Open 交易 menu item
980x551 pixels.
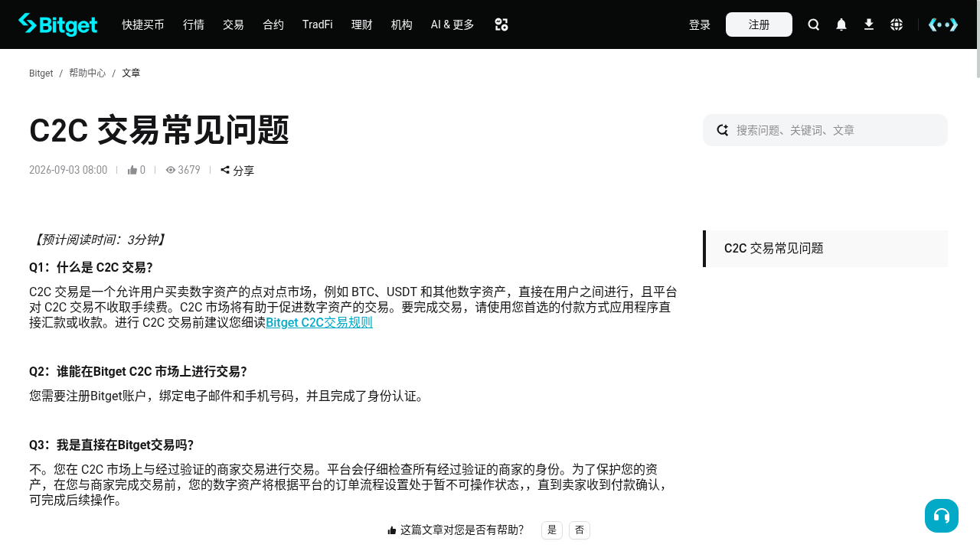[x=234, y=24]
